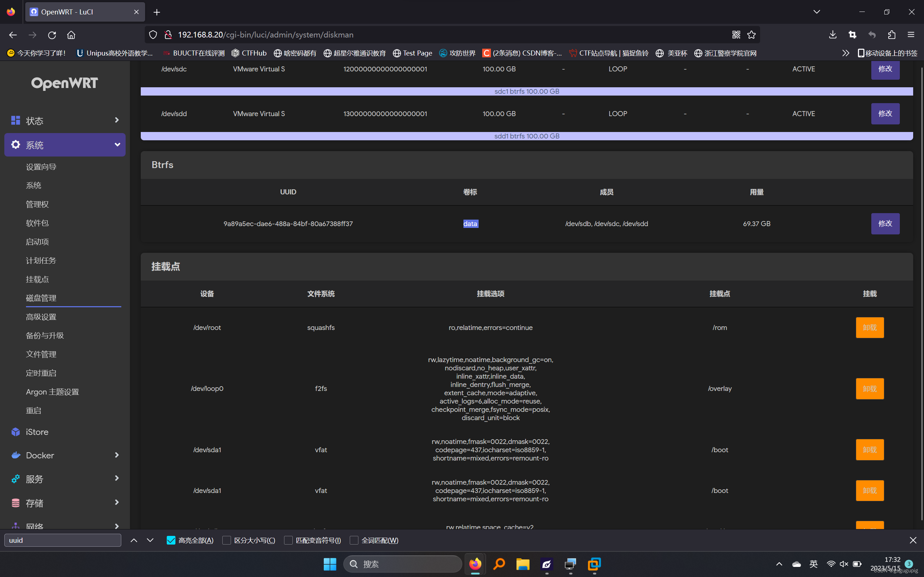Open File Explorer from taskbar
Screen dimensions: 924x577
coord(523,564)
